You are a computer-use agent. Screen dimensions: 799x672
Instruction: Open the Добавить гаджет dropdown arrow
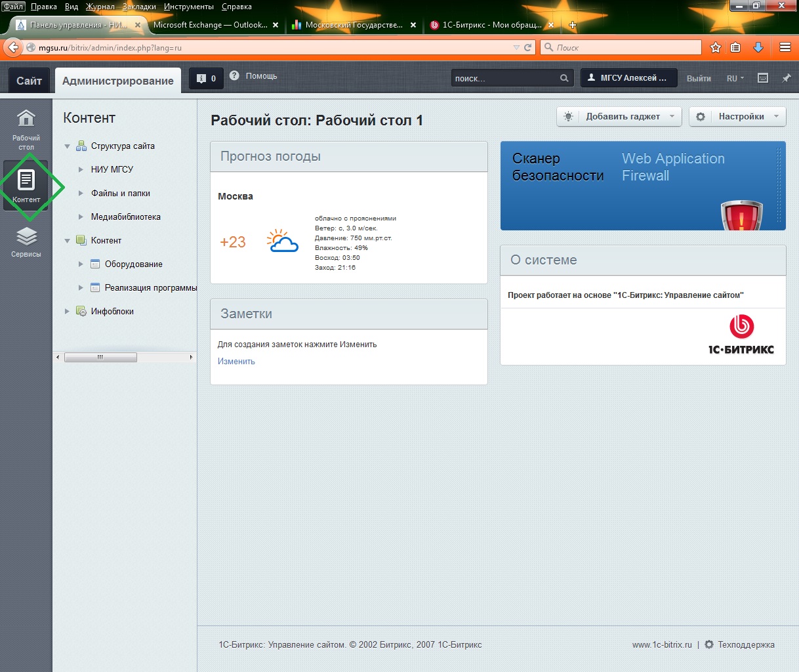tap(672, 116)
